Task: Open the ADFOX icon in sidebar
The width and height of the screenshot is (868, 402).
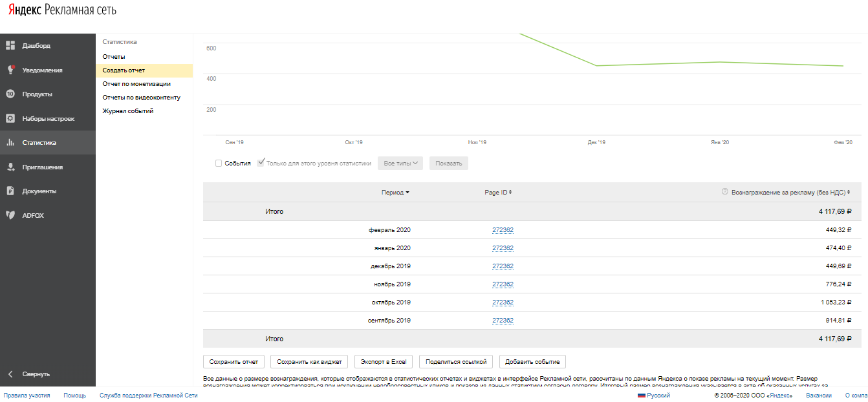Action: click(10, 215)
